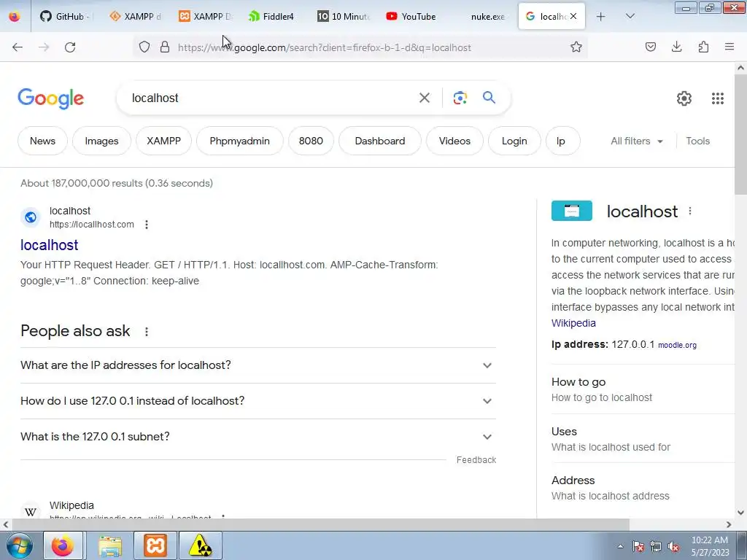The width and height of the screenshot is (747, 560).
Task: Select the Ip search chip
Action: pyautogui.click(x=561, y=141)
